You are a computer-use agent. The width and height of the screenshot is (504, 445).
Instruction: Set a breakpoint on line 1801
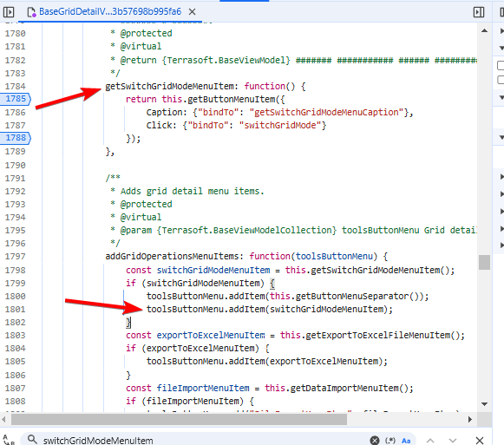(15, 310)
